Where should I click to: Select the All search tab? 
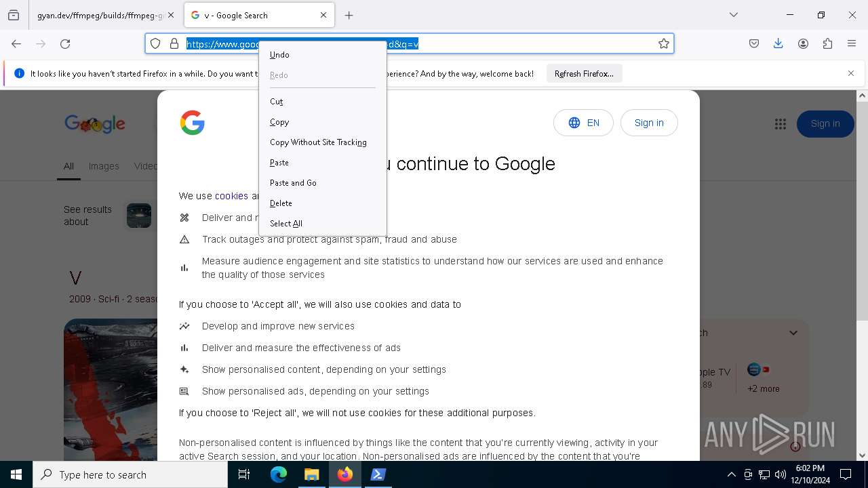(x=68, y=166)
